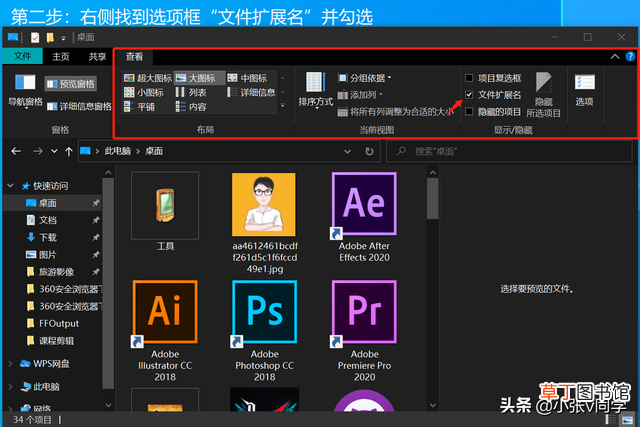Screen dimensions: 640x427
Task: Go up one folder level
Action: (69, 151)
